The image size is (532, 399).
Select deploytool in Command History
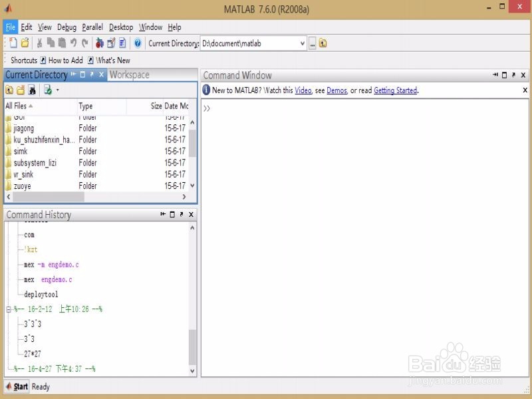[x=41, y=295]
